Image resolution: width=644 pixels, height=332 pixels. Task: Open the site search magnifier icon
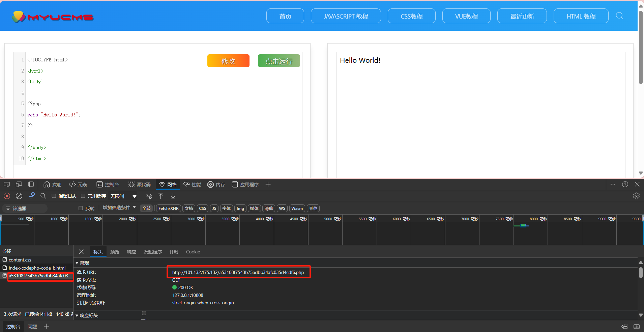tap(619, 16)
